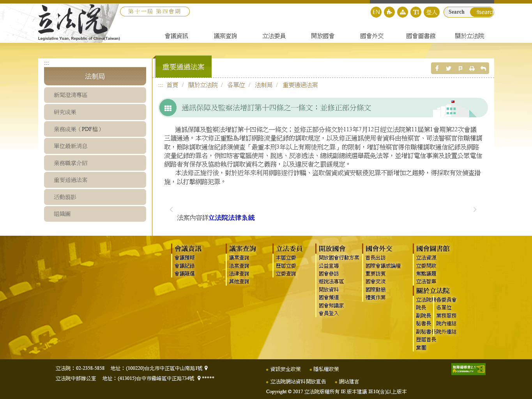This screenshot has height=399, width=532.
Task: Share page on Twitter
Action: (x=449, y=69)
